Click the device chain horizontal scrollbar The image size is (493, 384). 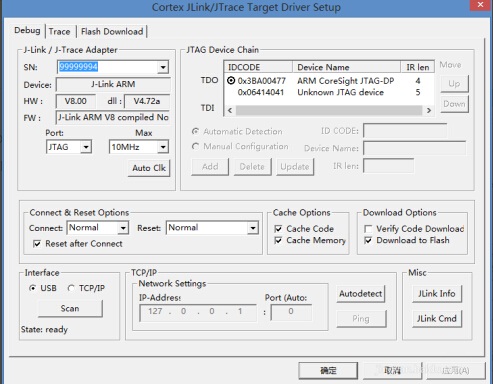click(x=329, y=110)
